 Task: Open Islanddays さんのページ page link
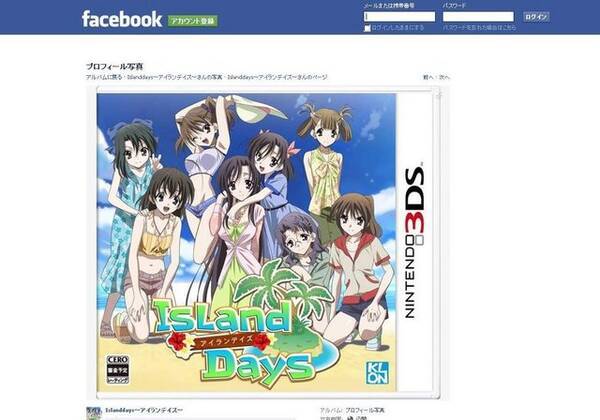[277, 77]
